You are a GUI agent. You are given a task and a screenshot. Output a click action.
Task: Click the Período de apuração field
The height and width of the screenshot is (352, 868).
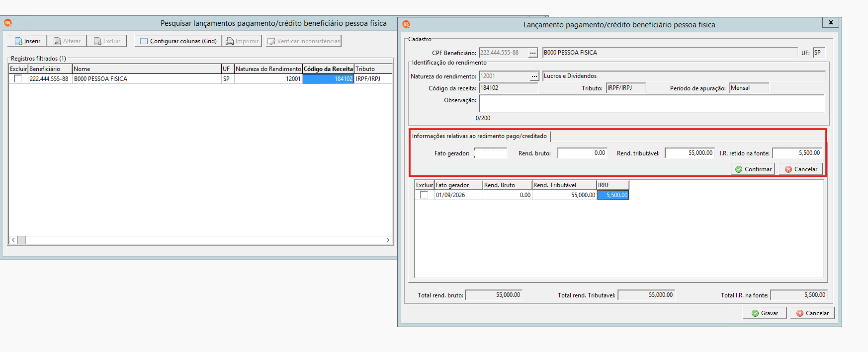pos(749,88)
